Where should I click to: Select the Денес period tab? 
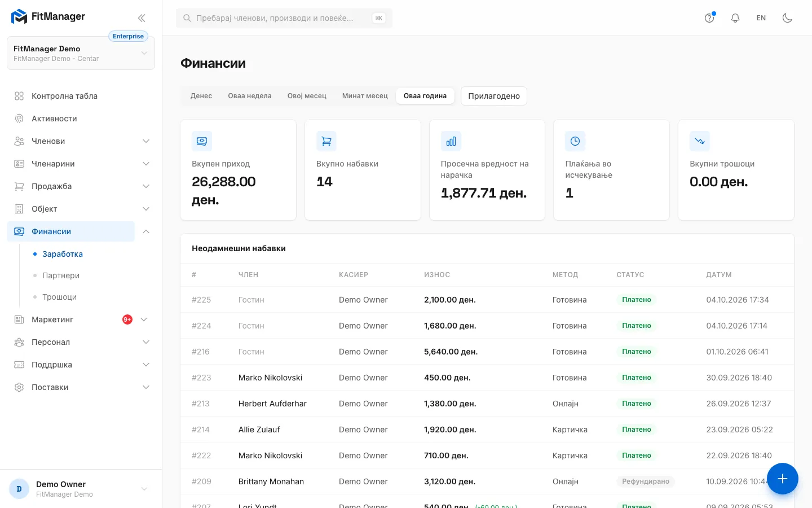point(201,96)
